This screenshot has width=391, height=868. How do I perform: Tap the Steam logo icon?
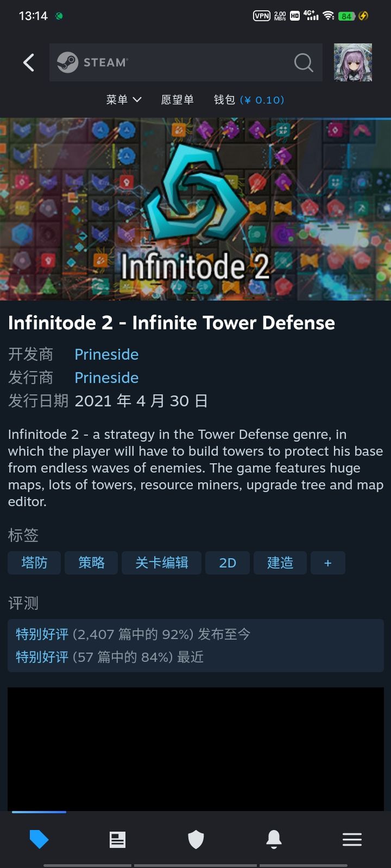(68, 62)
